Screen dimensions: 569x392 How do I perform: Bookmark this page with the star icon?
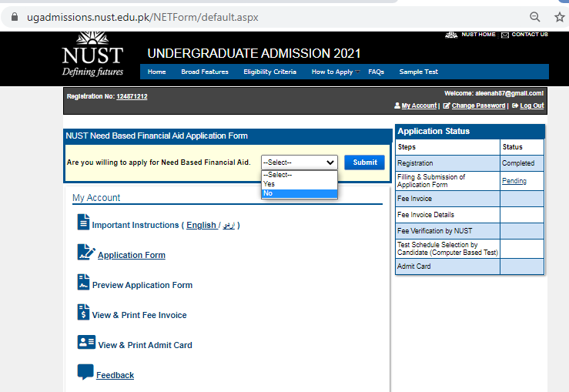(560, 17)
